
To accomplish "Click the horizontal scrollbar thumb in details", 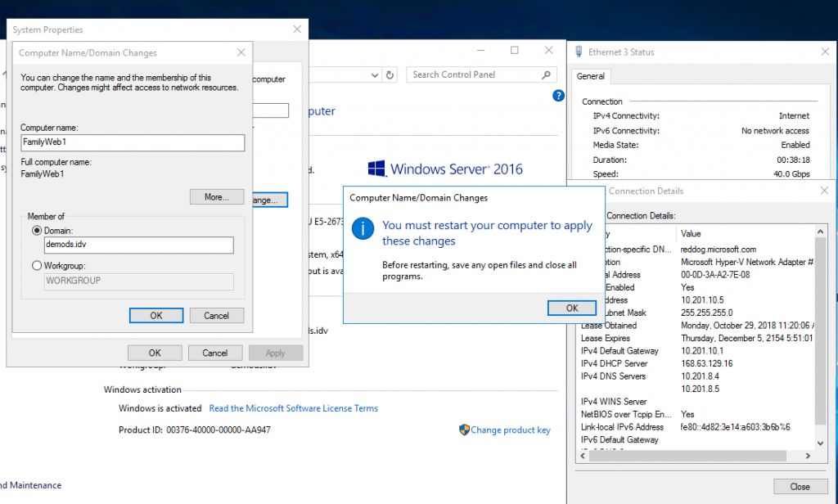I will click(687, 456).
